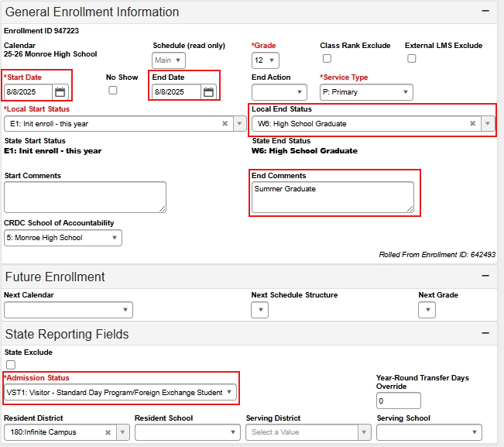Open CRDC School of Accountability dropdown
Viewport: 504px width, 447px height.
(x=63, y=238)
